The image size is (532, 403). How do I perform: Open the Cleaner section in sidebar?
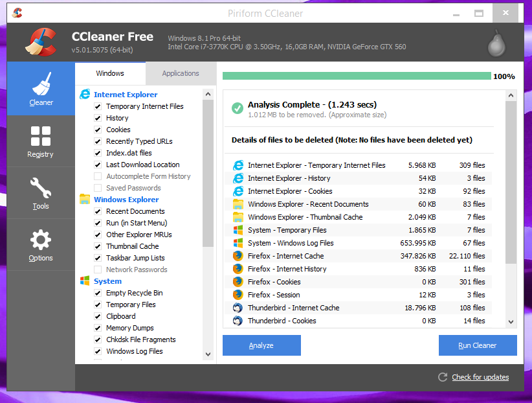[x=41, y=89]
